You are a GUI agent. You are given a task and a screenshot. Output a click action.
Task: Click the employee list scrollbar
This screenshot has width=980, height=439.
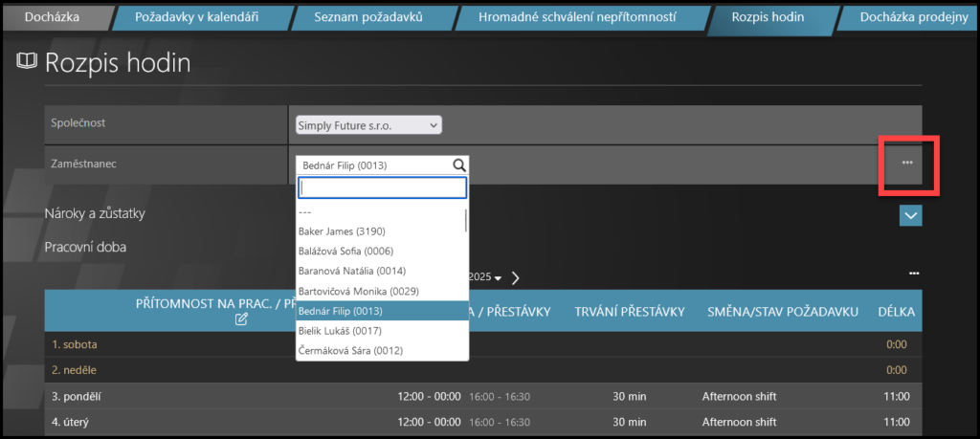465,222
